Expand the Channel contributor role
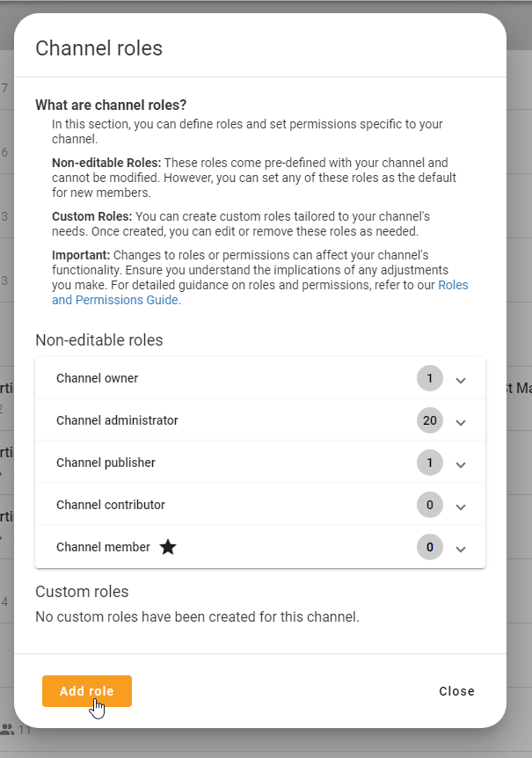This screenshot has width=532, height=758. coord(461,505)
